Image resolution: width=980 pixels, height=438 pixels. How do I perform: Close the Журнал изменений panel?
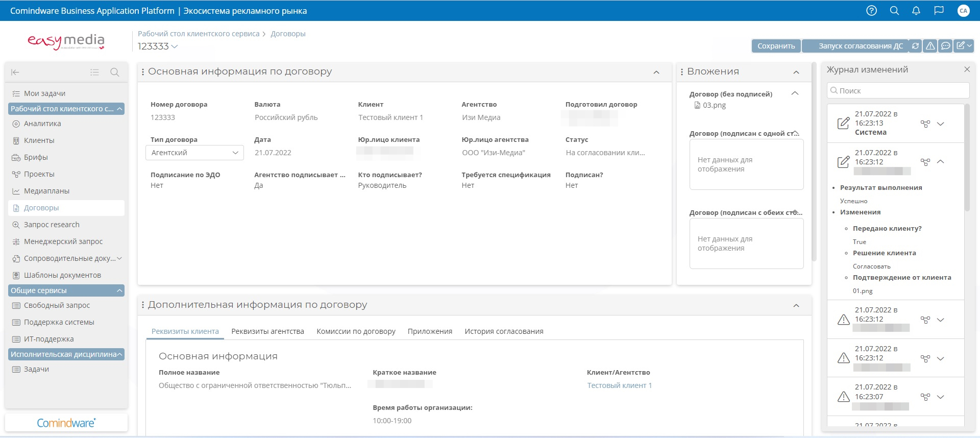[967, 69]
